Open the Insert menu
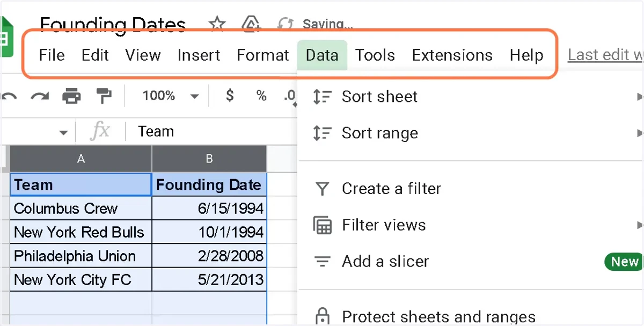 point(199,55)
